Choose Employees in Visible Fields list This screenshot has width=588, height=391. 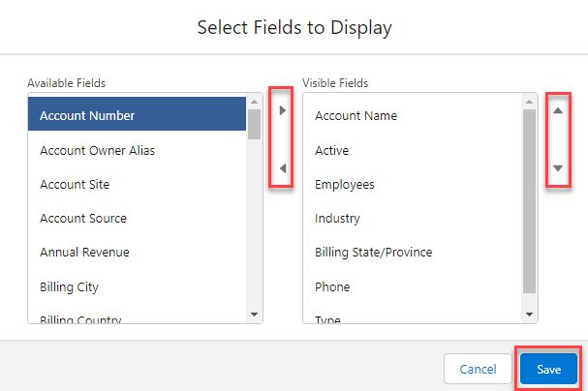point(413,185)
